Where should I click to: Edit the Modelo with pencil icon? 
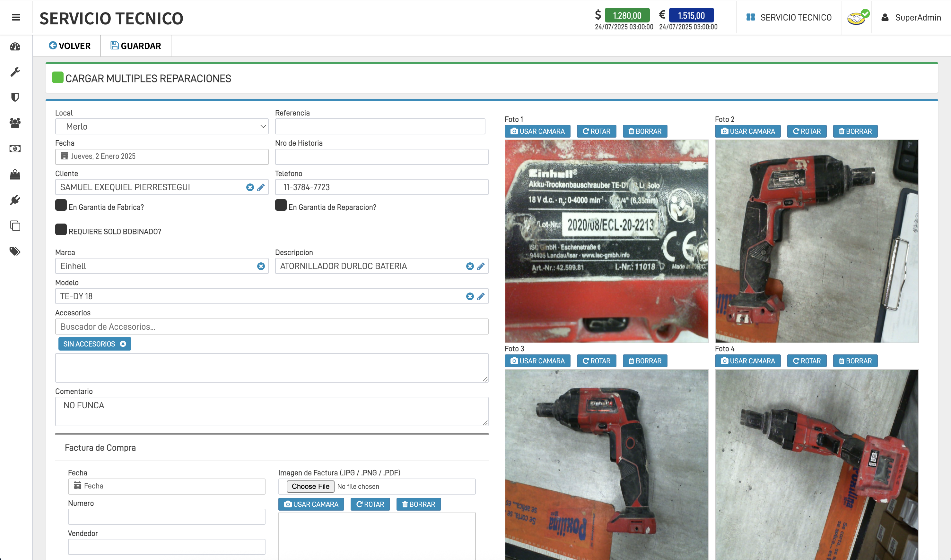coord(480,297)
